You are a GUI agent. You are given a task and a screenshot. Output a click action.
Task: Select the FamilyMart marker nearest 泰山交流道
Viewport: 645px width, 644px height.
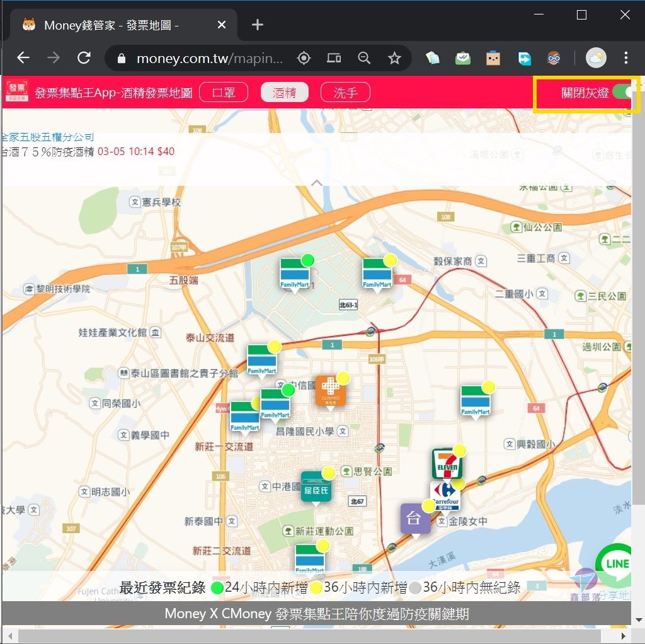262,360
